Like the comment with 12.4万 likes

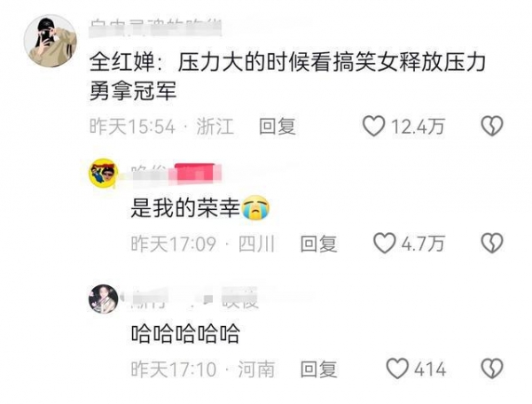point(373,126)
